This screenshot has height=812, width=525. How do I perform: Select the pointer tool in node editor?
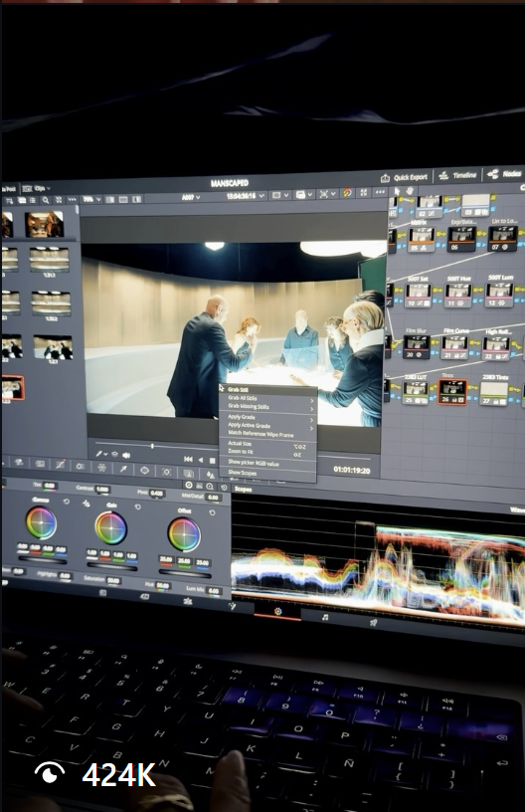click(x=397, y=191)
